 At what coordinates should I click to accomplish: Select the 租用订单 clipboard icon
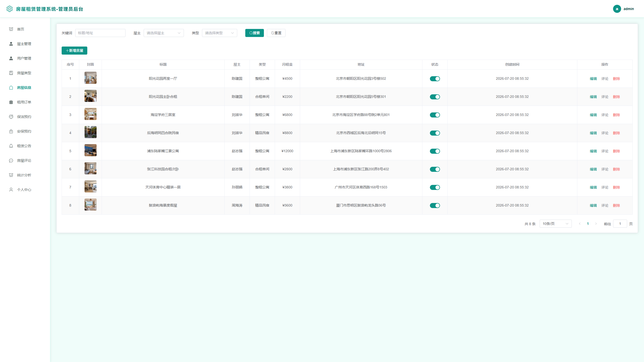click(11, 102)
